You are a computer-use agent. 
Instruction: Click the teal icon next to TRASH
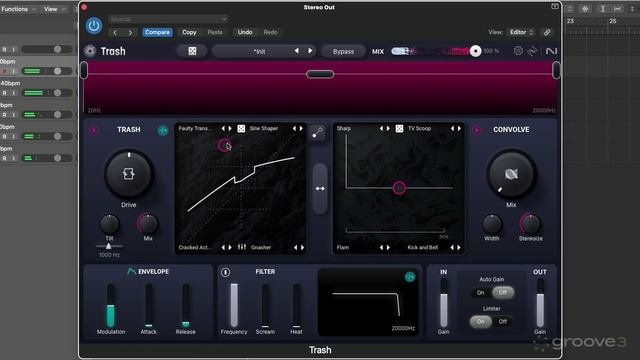point(163,130)
